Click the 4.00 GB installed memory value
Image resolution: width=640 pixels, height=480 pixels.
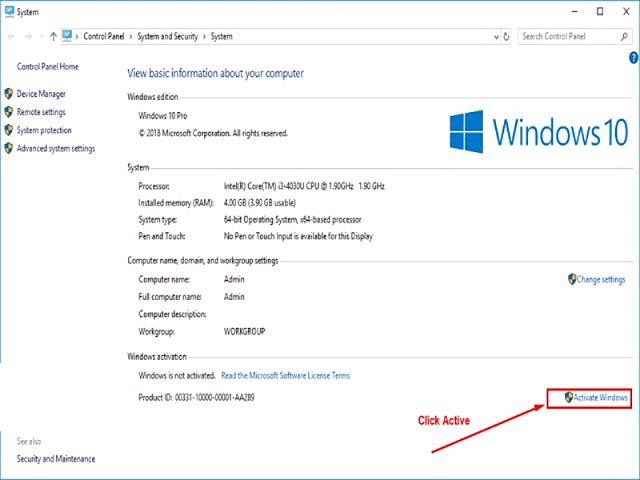(x=260, y=203)
